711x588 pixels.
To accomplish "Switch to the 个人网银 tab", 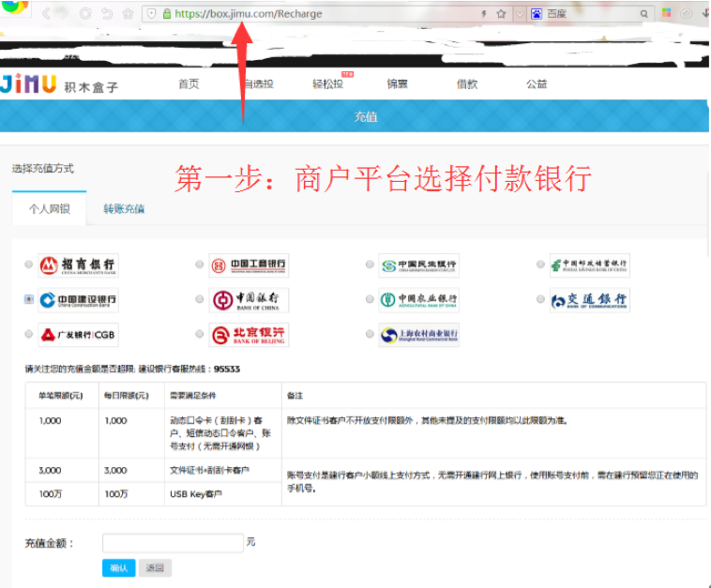I will point(50,208).
